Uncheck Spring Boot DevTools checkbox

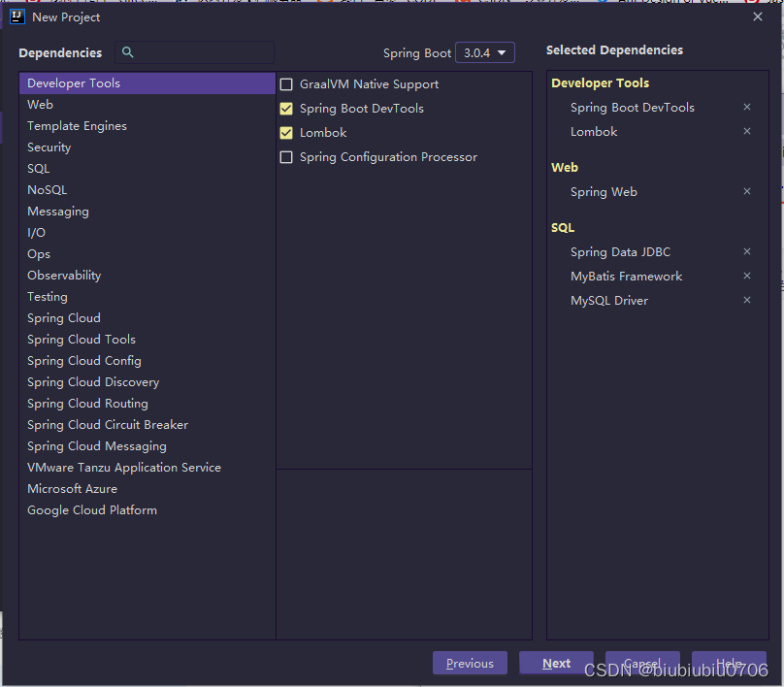point(286,109)
